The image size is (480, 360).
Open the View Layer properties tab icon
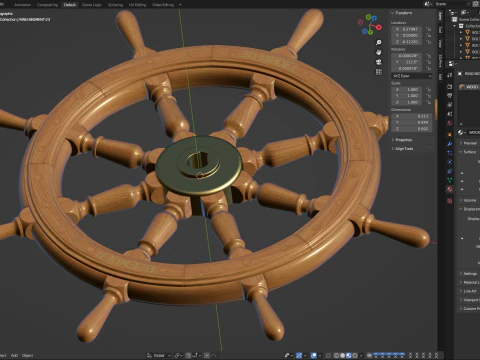point(450,105)
